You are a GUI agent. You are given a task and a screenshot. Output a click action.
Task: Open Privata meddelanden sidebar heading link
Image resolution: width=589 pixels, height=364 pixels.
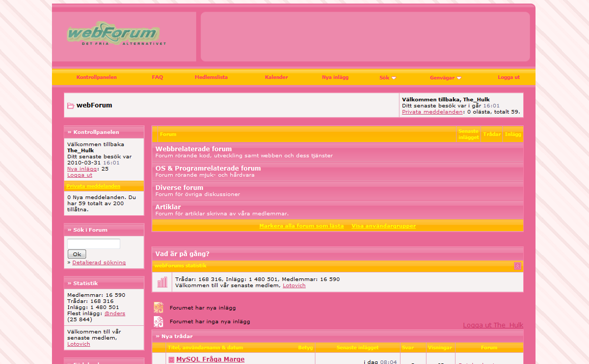pyautogui.click(x=93, y=186)
